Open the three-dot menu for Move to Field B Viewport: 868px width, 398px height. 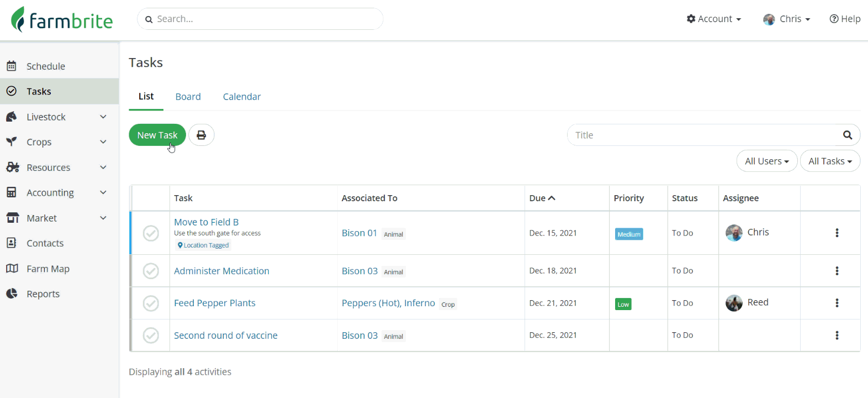837,233
